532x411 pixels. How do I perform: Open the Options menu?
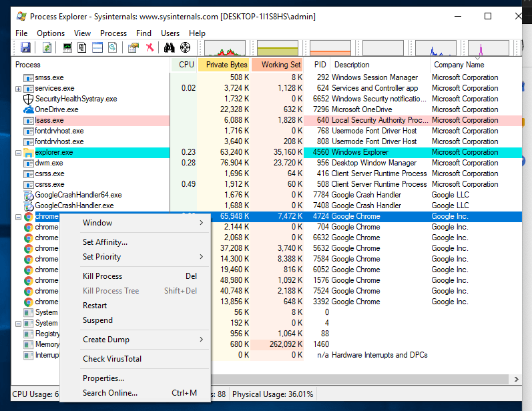(51, 33)
